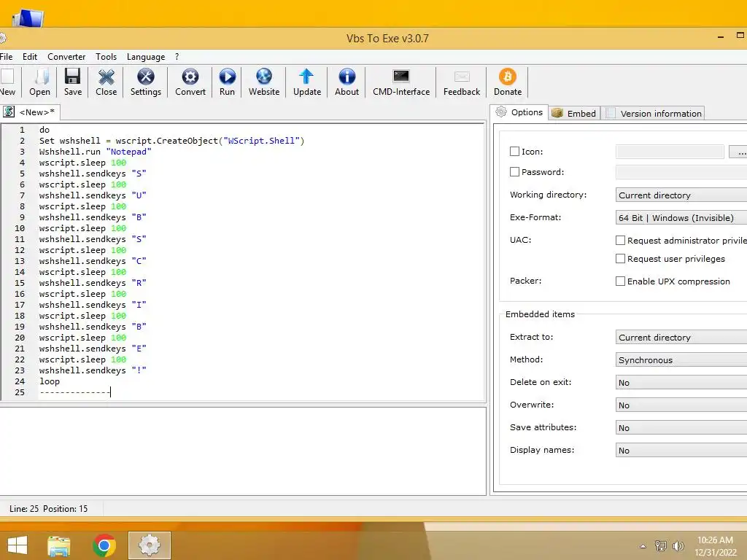This screenshot has width=747, height=560.
Task: Click the 'Line: 25 Position: 15' status text
Action: point(49,508)
